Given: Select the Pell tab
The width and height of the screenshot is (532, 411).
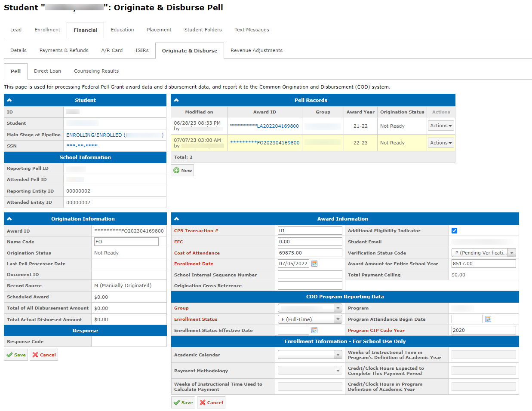Looking at the screenshot, I should click(15, 71).
